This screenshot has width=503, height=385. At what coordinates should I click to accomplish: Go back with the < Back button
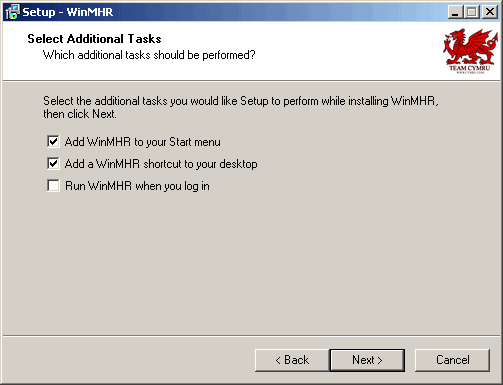(292, 360)
